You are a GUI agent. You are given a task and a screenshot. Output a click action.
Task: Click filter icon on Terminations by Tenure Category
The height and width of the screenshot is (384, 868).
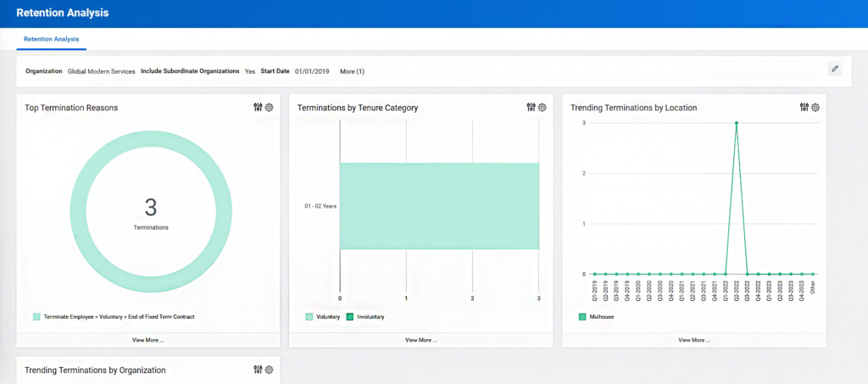(531, 108)
